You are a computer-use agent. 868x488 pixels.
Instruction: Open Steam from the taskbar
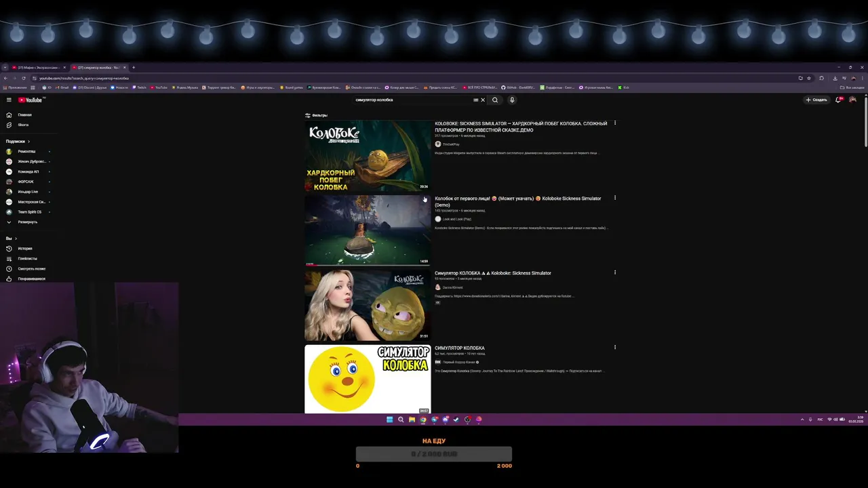click(456, 420)
